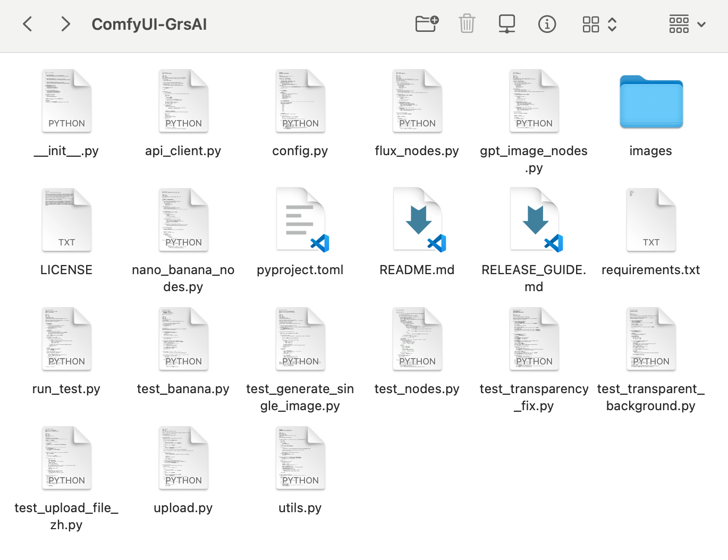Click the "test_transparent_background.py" file name

coord(651,397)
